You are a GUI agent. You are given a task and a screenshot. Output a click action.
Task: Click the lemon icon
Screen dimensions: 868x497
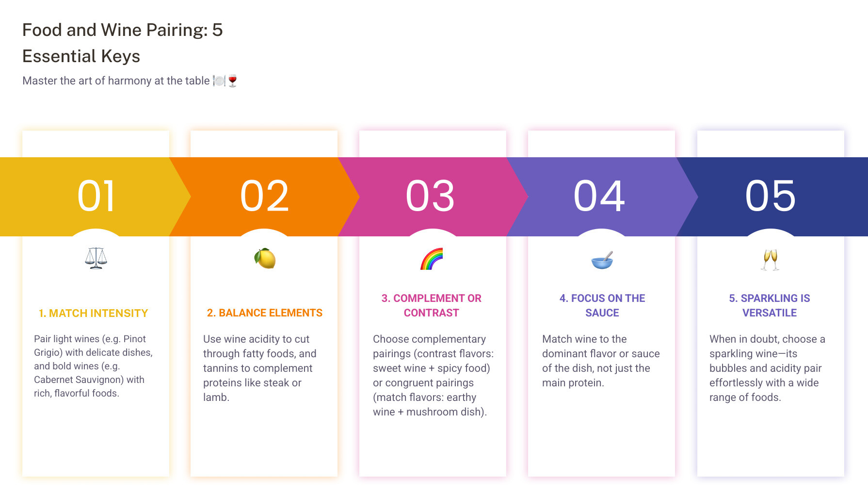click(x=265, y=258)
